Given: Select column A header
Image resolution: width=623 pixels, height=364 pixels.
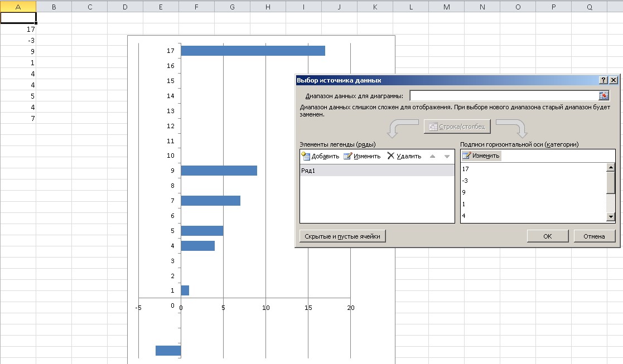Looking at the screenshot, I should click(x=18, y=7).
